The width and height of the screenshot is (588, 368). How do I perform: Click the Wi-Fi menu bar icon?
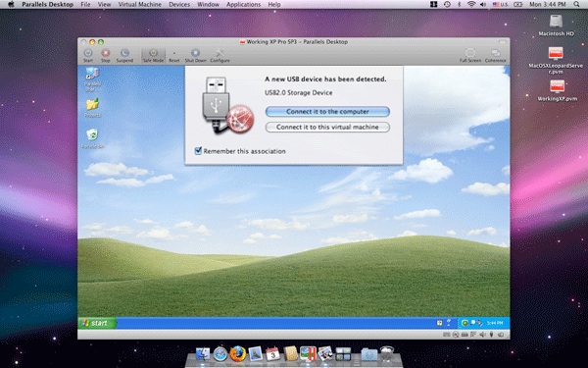[471, 5]
